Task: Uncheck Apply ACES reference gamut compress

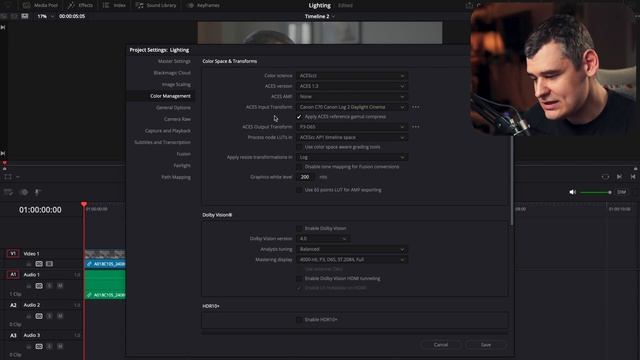Action: pyautogui.click(x=299, y=117)
